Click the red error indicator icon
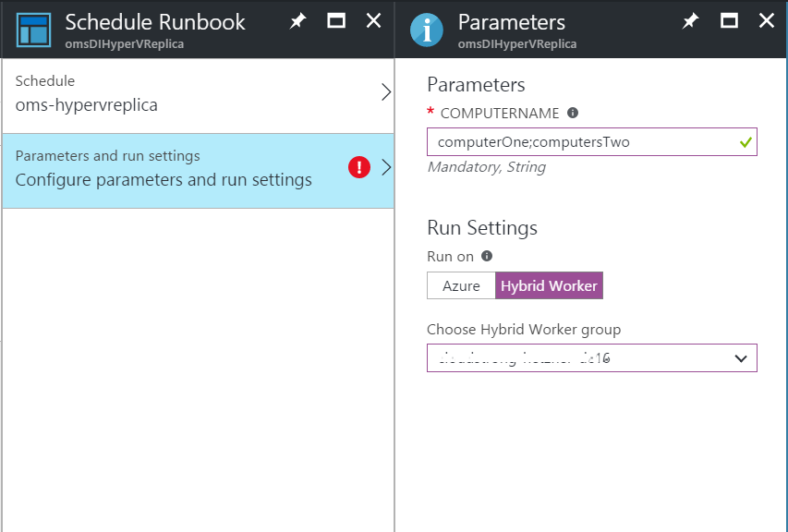Image resolution: width=788 pixels, height=532 pixels. click(359, 167)
